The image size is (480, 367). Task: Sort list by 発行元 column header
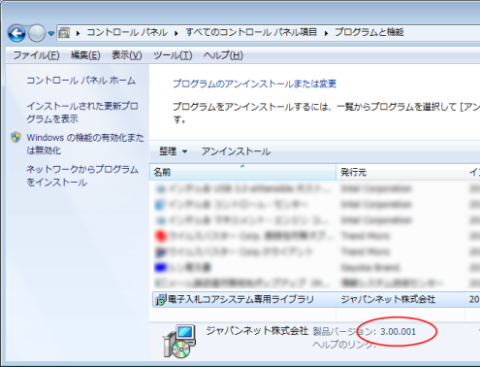(401, 172)
